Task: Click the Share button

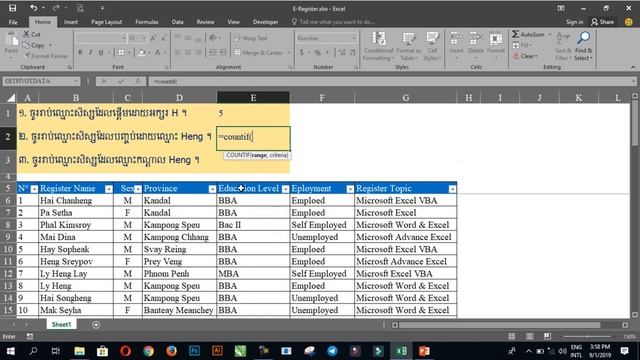Action: [602, 22]
